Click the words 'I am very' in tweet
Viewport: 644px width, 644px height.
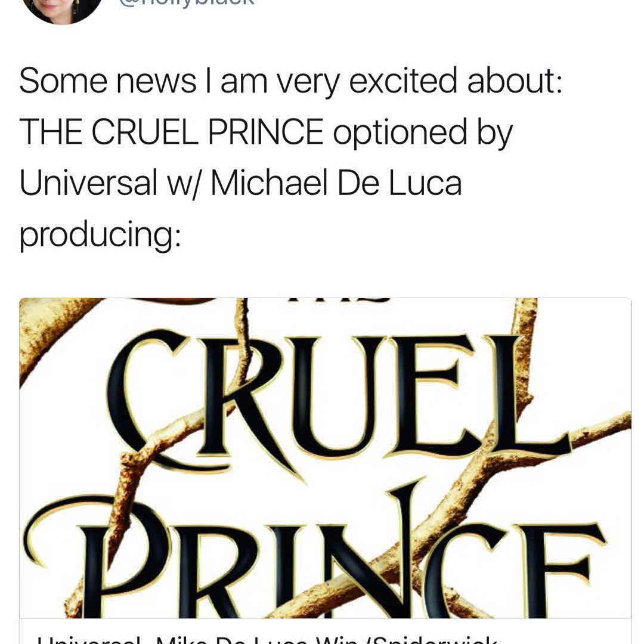click(282, 82)
